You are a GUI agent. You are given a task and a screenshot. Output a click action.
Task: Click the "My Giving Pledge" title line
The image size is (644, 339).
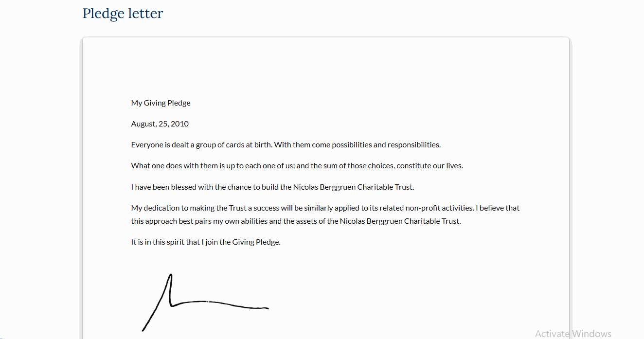click(x=161, y=103)
